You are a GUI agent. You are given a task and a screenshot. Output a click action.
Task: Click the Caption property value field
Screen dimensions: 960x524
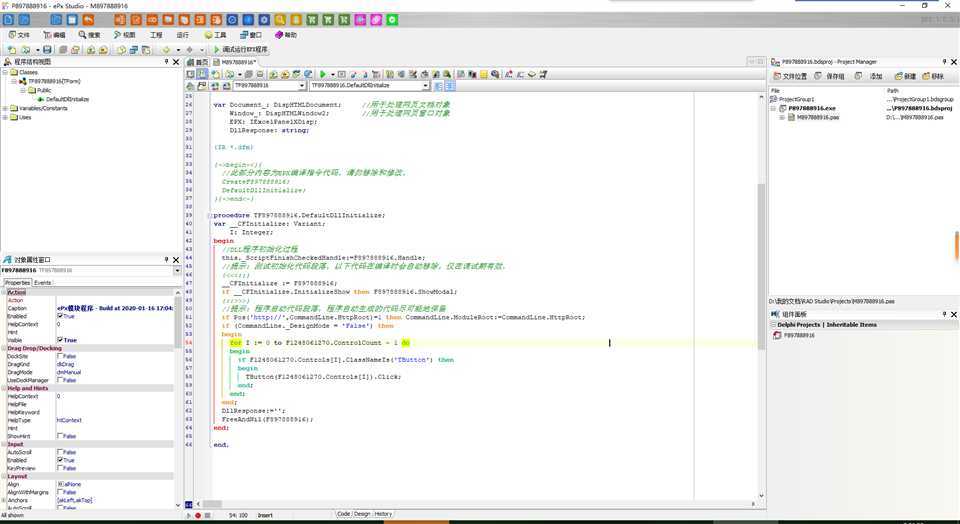click(115, 308)
